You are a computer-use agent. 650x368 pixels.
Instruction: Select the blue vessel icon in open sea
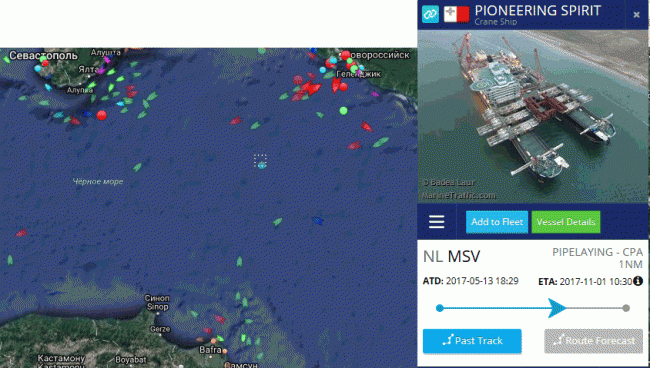click(x=318, y=221)
